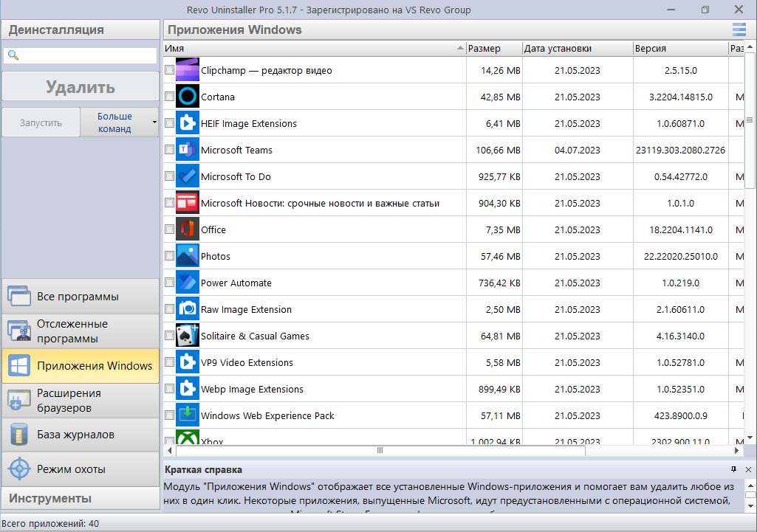Activate Режим охоты
This screenshot has height=532, width=757.
81,469
